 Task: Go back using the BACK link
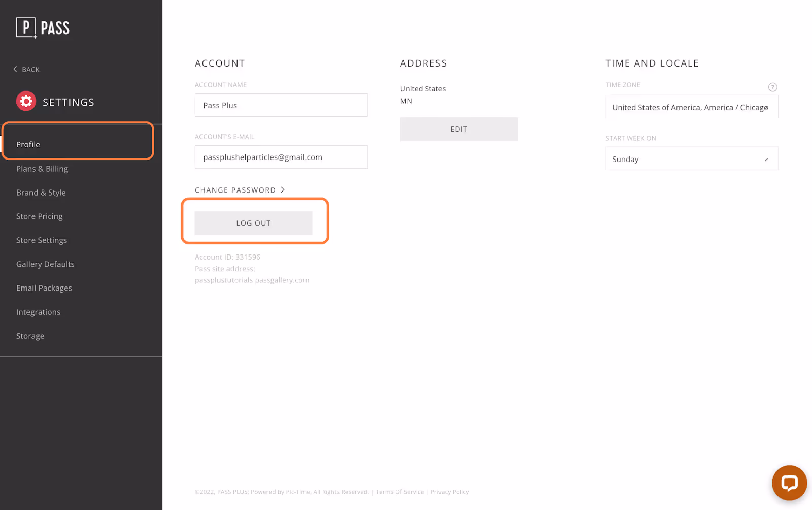click(26, 69)
